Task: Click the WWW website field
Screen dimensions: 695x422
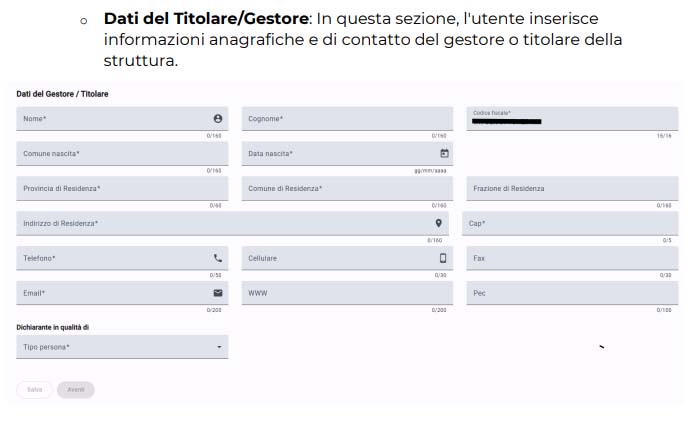Action: [x=347, y=293]
